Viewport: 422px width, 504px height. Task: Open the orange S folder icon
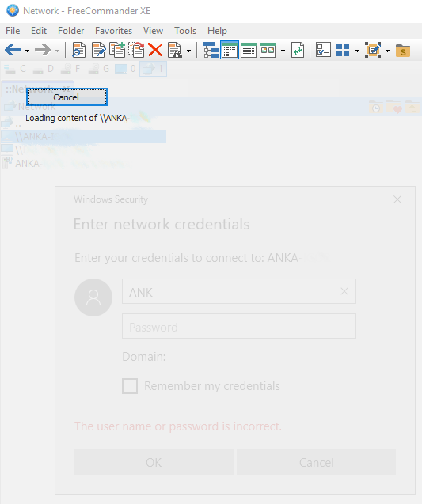[403, 51]
